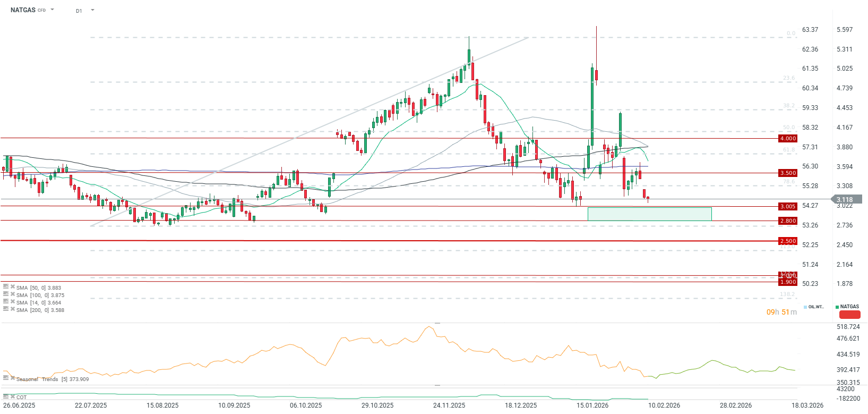Click the 18.03.2026 date on the time axis
The height and width of the screenshot is (414, 868).
807,405
